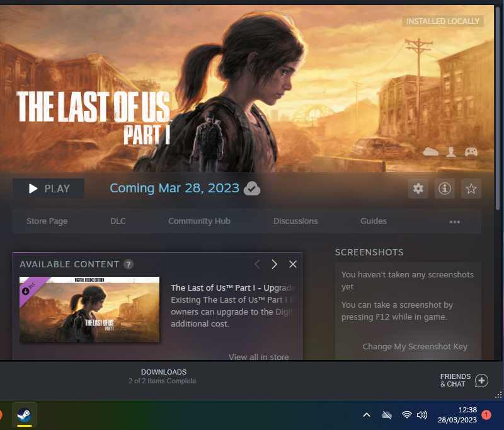504x430 pixels.
Task: Click the Steam taskbar icon
Action: [25, 415]
